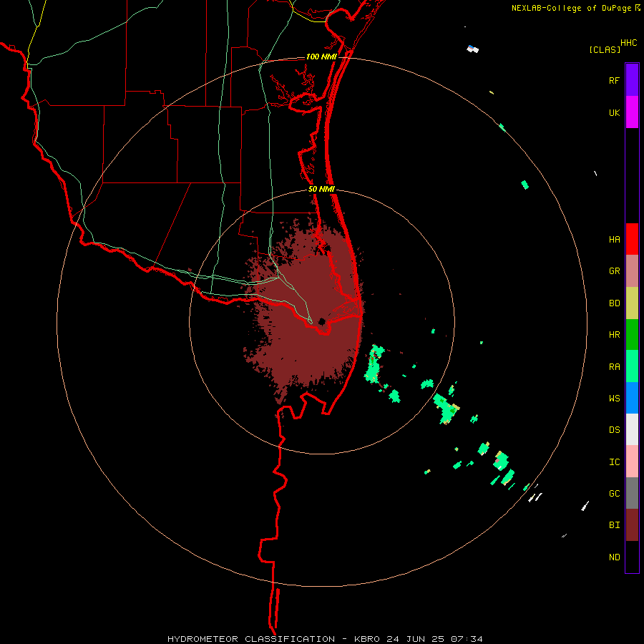The image size is (644, 644).
Task: Click the BI legend label
Action: click(x=614, y=525)
